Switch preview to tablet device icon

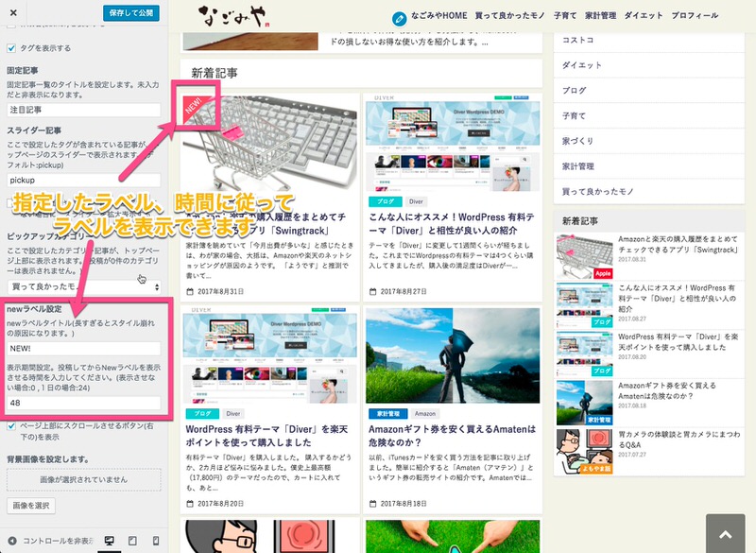pos(131,541)
